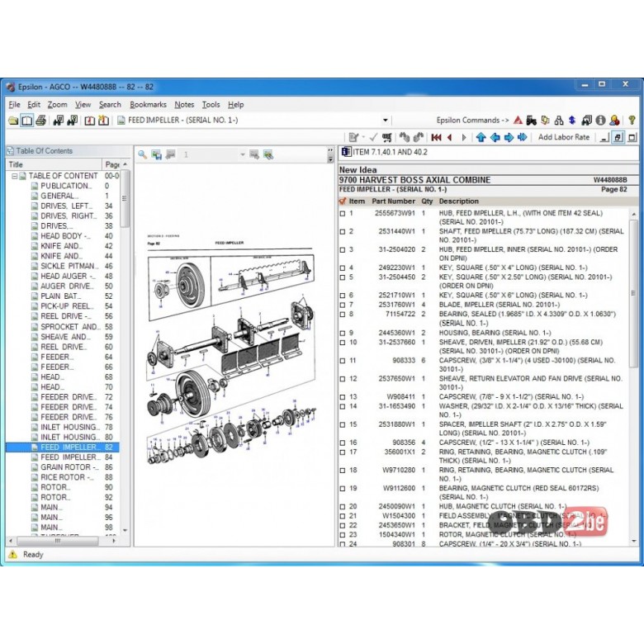Click the pane splitter down arrow

tap(330, 160)
